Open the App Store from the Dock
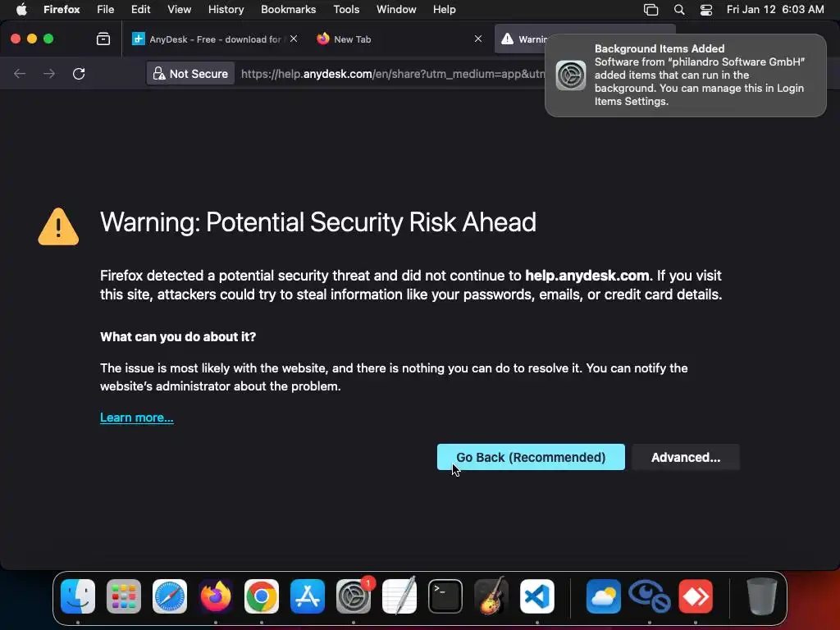 (x=308, y=596)
